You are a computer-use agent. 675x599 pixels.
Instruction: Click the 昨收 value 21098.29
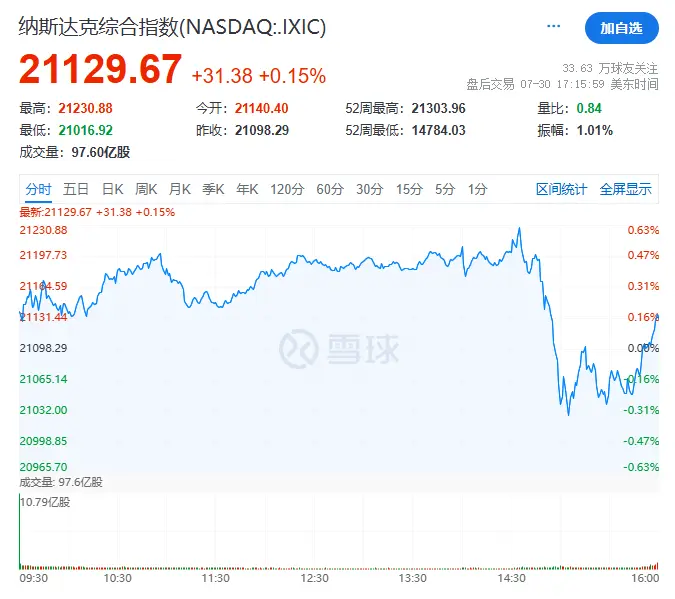tap(262, 130)
